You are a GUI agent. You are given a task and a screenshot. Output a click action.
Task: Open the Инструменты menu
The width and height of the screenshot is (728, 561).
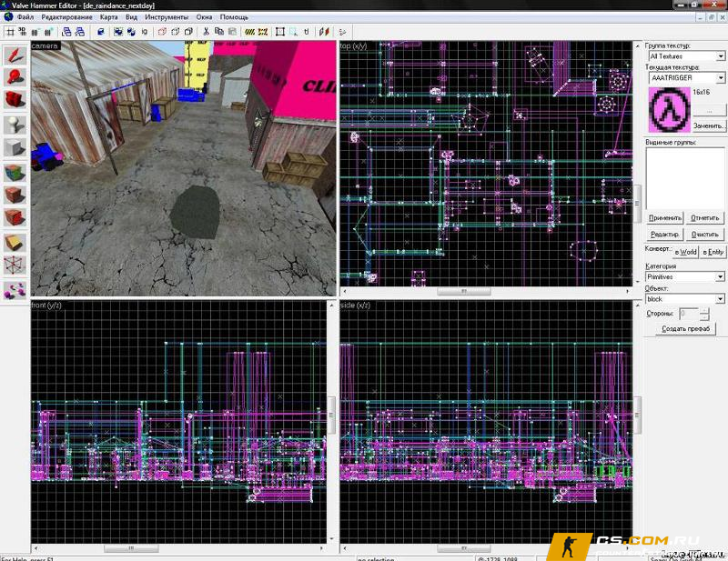(x=167, y=16)
